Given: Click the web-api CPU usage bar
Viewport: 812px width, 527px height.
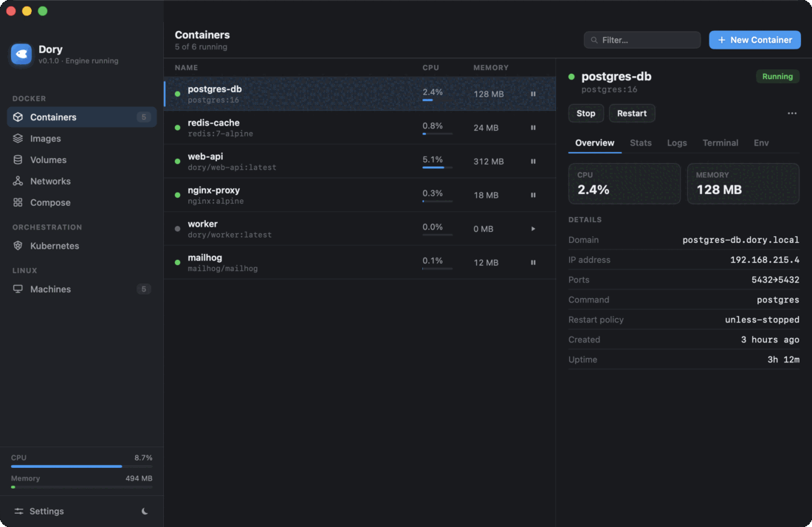Looking at the screenshot, I should click(437, 168).
